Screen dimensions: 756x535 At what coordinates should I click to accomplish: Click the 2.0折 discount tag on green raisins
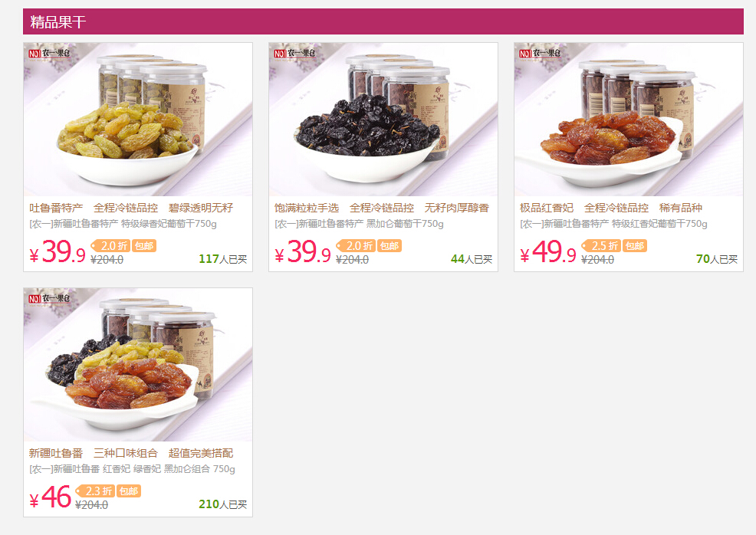(110, 246)
